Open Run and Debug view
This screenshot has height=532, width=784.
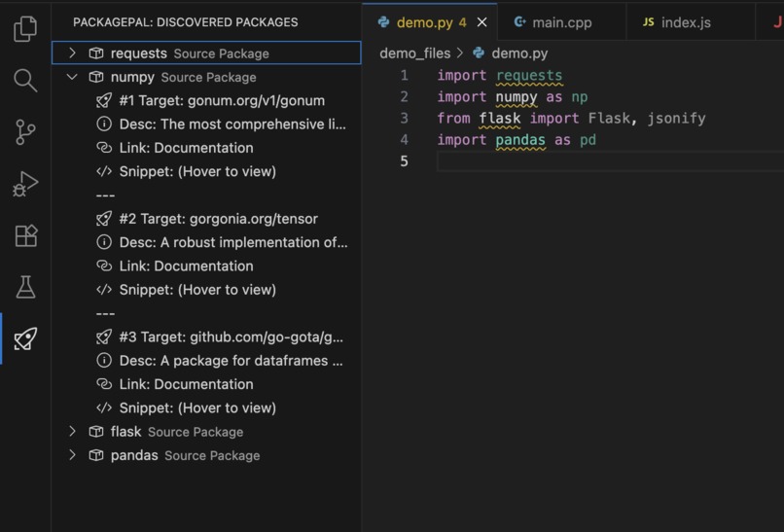click(x=25, y=184)
